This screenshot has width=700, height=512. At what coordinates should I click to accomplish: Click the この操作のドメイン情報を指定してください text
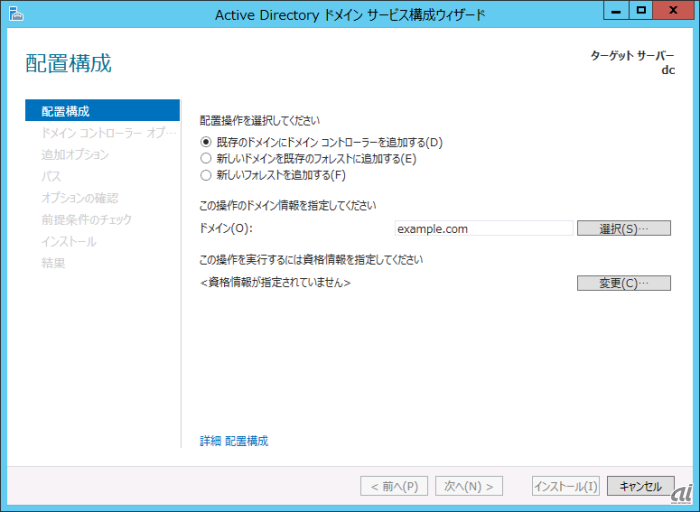288,205
